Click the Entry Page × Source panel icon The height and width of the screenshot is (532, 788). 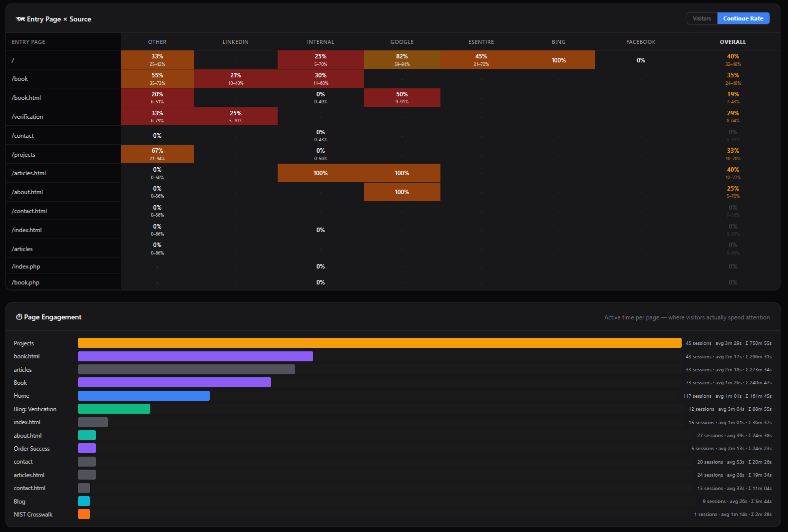click(20, 19)
